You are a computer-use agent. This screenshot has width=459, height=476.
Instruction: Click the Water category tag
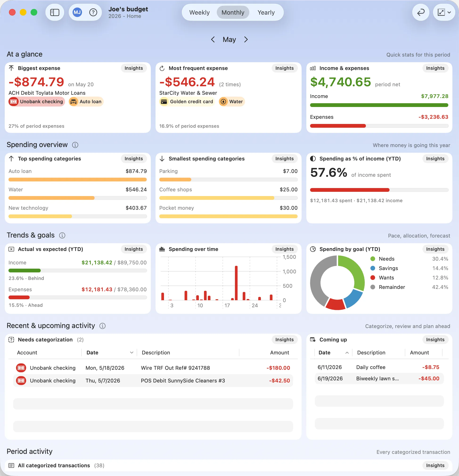(x=232, y=102)
